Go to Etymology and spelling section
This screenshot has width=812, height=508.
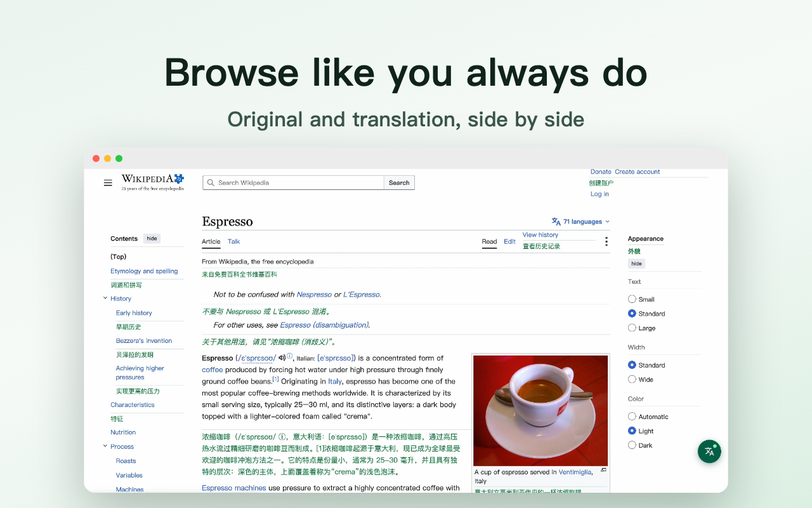click(x=144, y=271)
